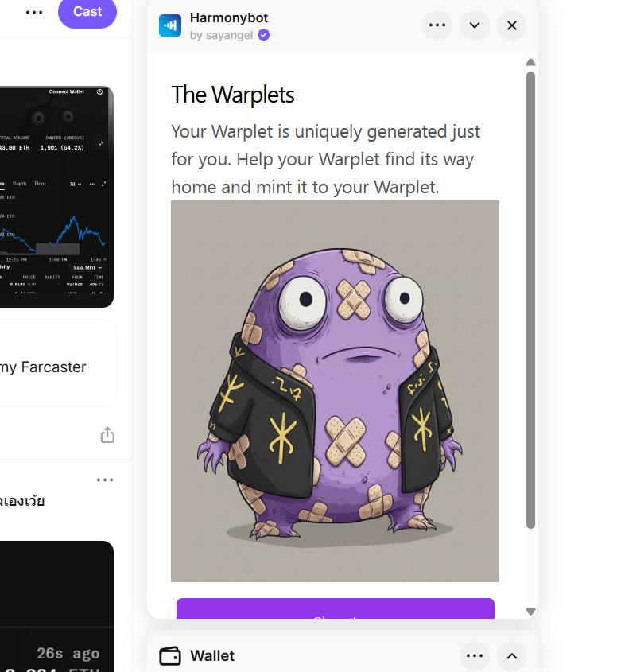This screenshot has height=672, width=617.
Task: Switch to the Floor tab in the chart
Action: coord(41,184)
